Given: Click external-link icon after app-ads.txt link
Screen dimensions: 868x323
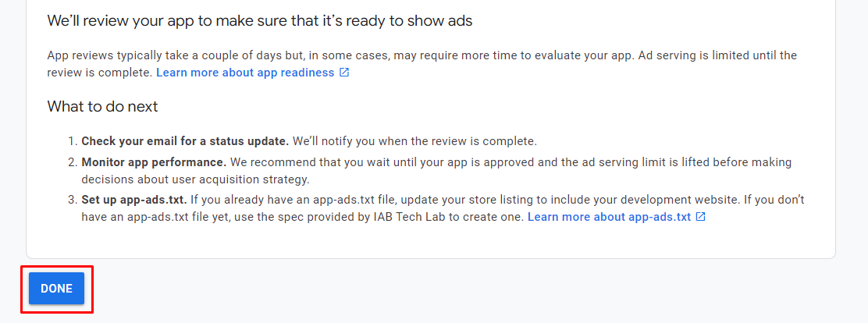Looking at the screenshot, I should pyautogui.click(x=701, y=216).
